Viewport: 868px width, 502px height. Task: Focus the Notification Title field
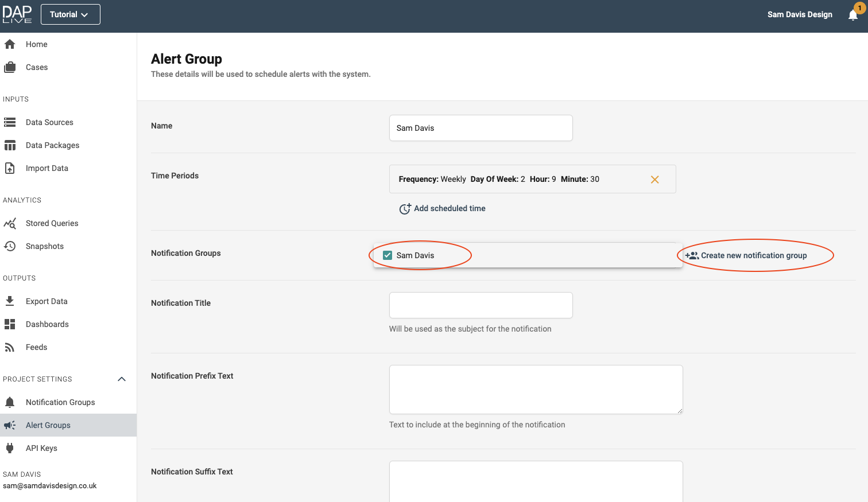(x=480, y=305)
